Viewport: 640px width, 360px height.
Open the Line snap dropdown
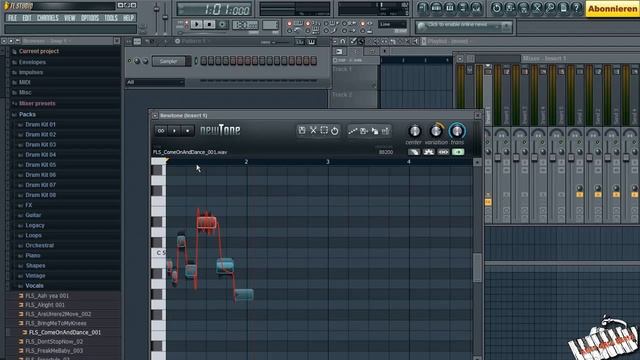[392, 24]
